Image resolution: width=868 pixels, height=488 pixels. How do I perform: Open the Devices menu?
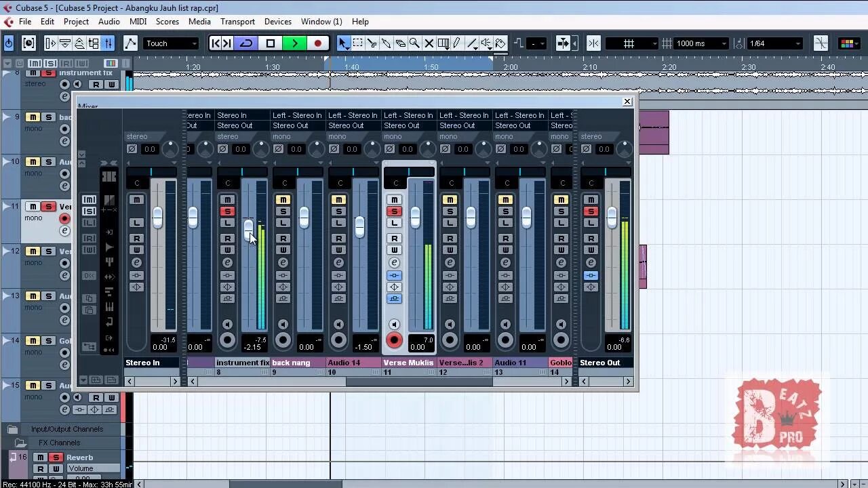point(277,22)
